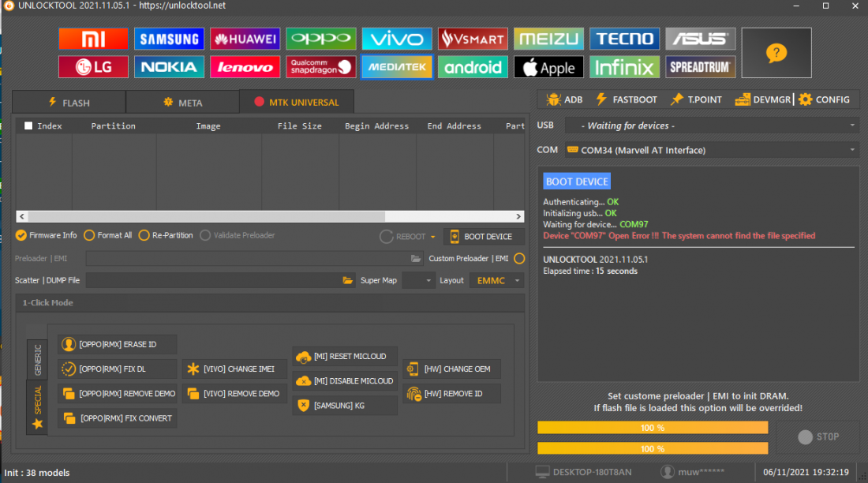Run MI RESET MICLOUD
Image resolution: width=868 pixels, height=483 pixels.
[x=345, y=357]
